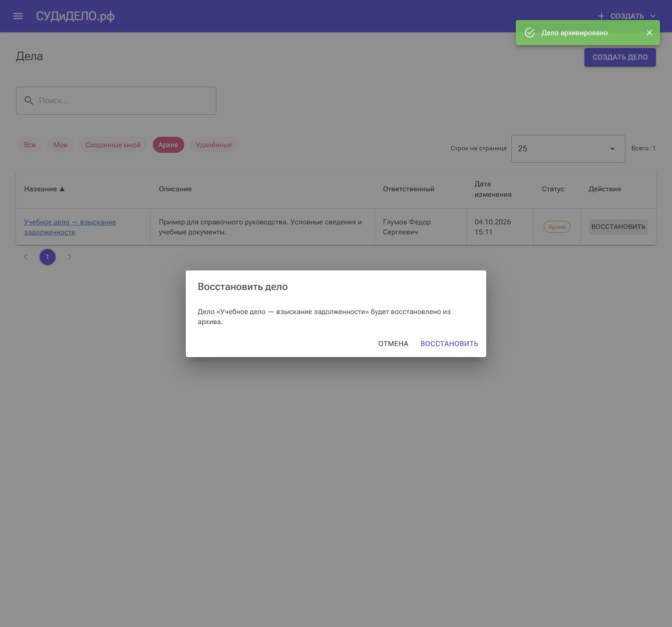The width and height of the screenshot is (672, 627).
Task: Click the 'Создать дело' button
Action: click(620, 57)
